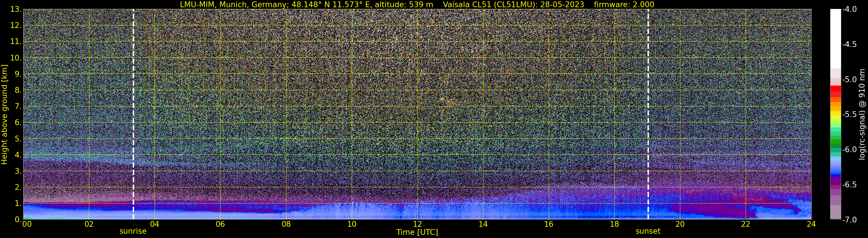Click the time axis tick label '16'
Image resolution: width=868 pixels, height=238 pixels.
coord(549,224)
